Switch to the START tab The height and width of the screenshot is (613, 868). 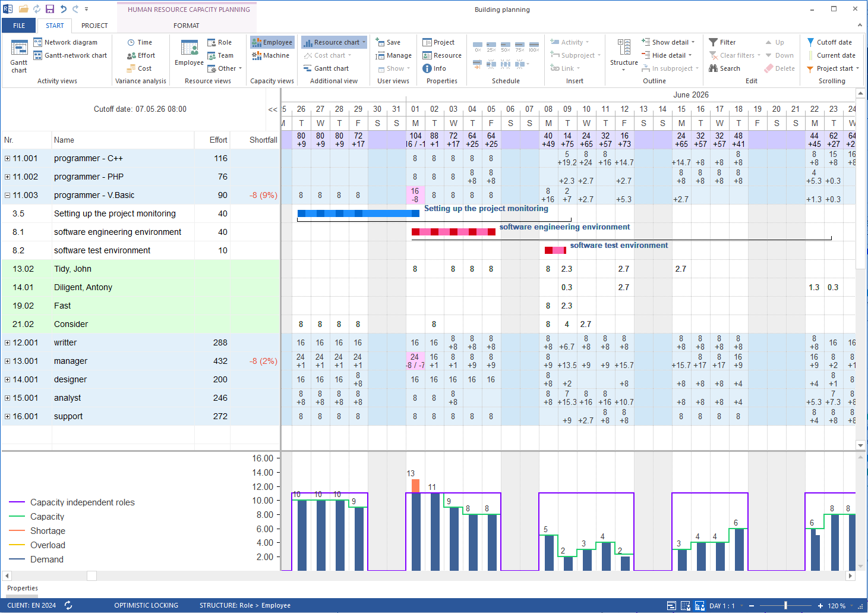click(x=55, y=26)
